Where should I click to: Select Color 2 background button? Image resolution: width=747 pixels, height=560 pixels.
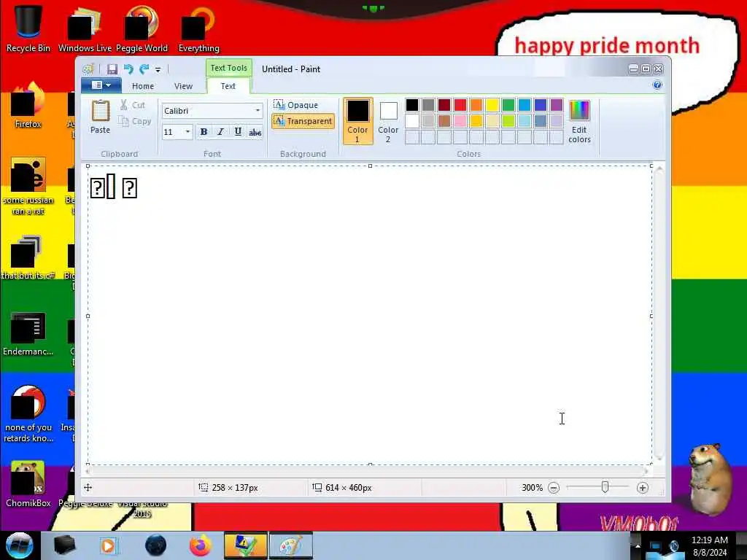pos(388,121)
